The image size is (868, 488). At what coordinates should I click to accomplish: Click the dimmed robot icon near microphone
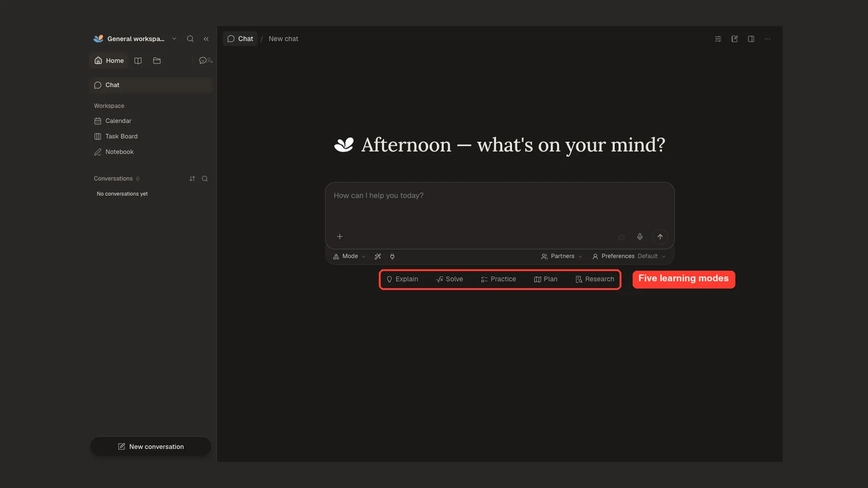[622, 237]
